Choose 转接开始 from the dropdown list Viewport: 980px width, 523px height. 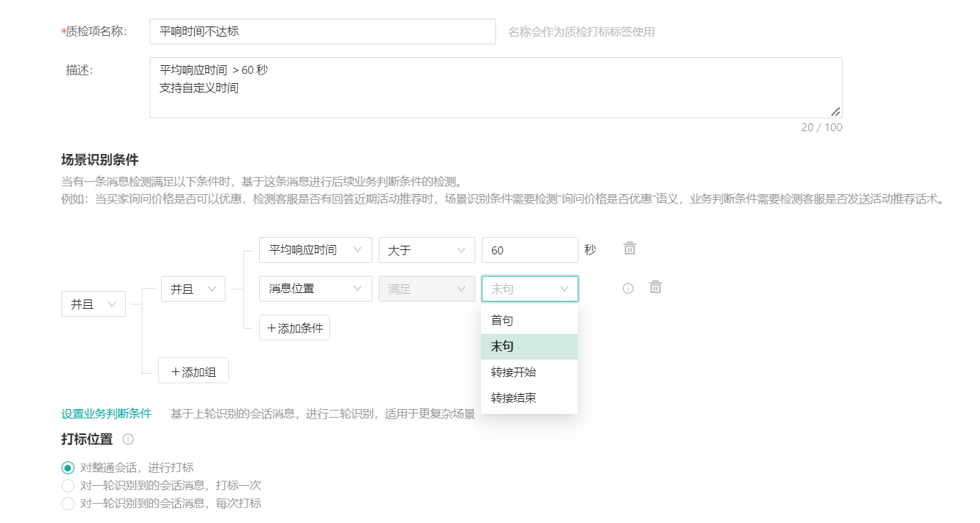(x=529, y=373)
